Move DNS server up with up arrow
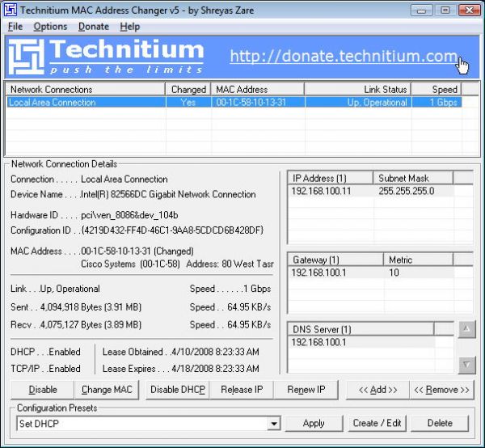The image size is (485, 448). pyautogui.click(x=466, y=329)
